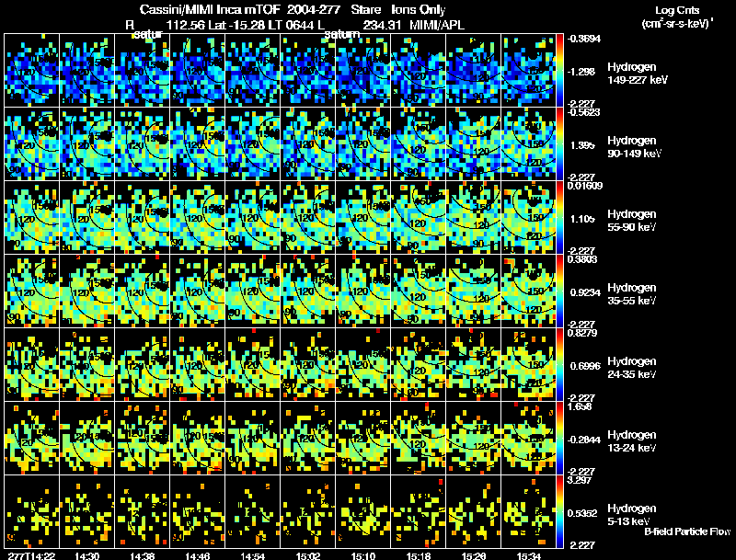Click the '1.395' color scale value
Screen dimensions: 736x560
click(x=582, y=145)
